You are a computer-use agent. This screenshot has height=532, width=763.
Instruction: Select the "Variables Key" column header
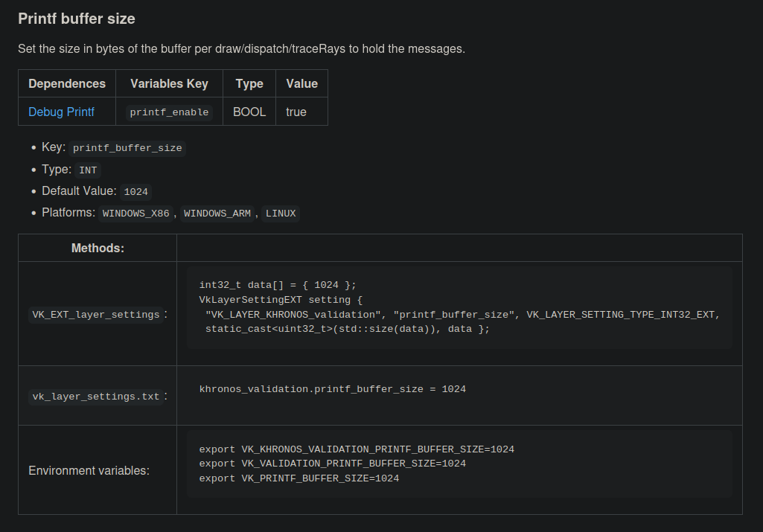[x=169, y=83]
